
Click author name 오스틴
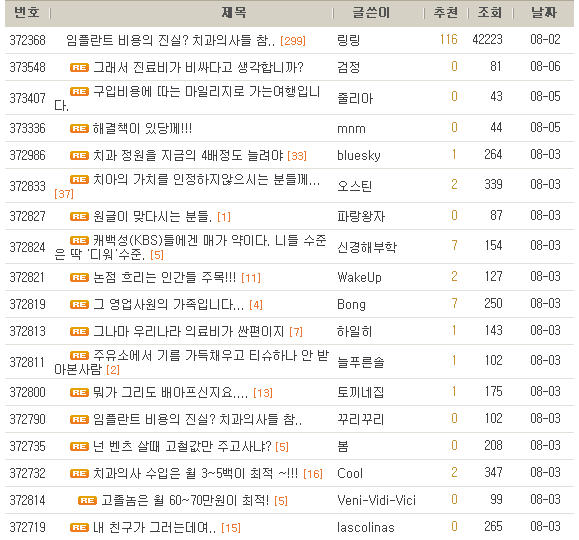(354, 186)
